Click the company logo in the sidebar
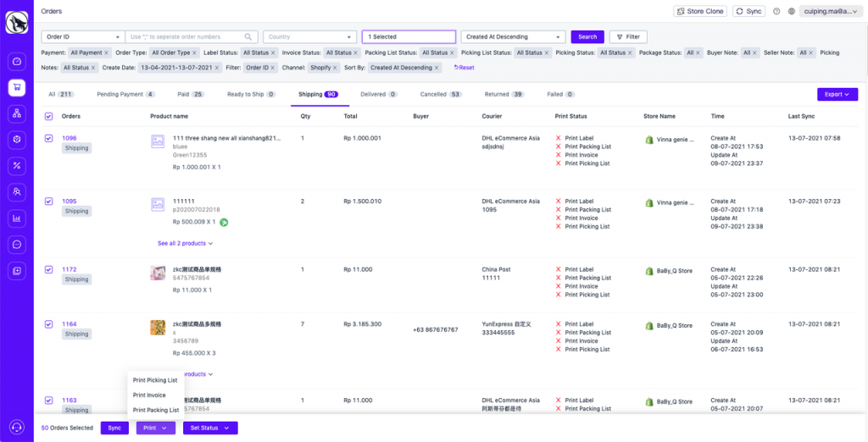The height and width of the screenshot is (442, 868). pyautogui.click(x=17, y=23)
